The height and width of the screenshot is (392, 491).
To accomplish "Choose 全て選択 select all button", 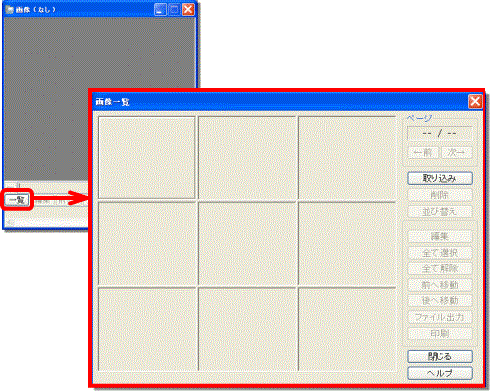I will (x=440, y=253).
